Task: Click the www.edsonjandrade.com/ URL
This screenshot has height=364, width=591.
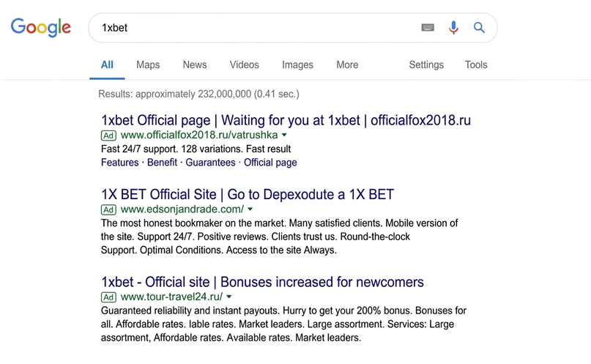Action: pyautogui.click(x=182, y=209)
